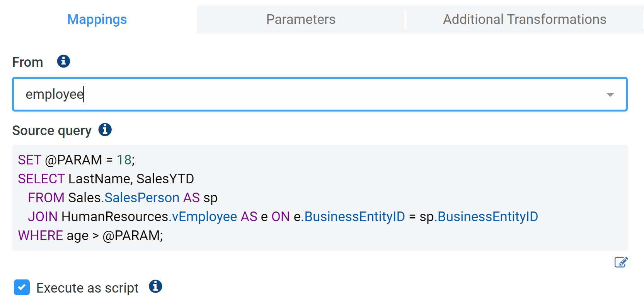Screen dimensions: 644x308
Task: Open the Parameters tab
Action: pyautogui.click(x=301, y=19)
